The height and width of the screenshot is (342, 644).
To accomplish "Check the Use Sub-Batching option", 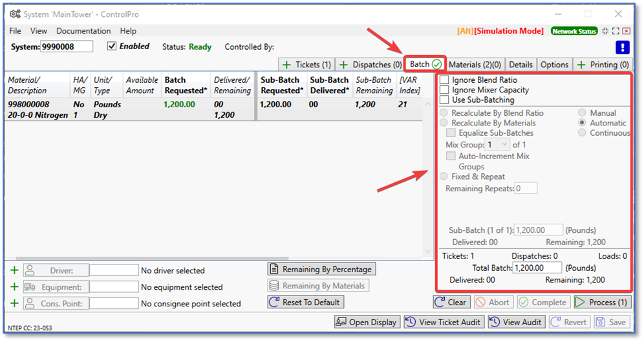I will point(444,100).
